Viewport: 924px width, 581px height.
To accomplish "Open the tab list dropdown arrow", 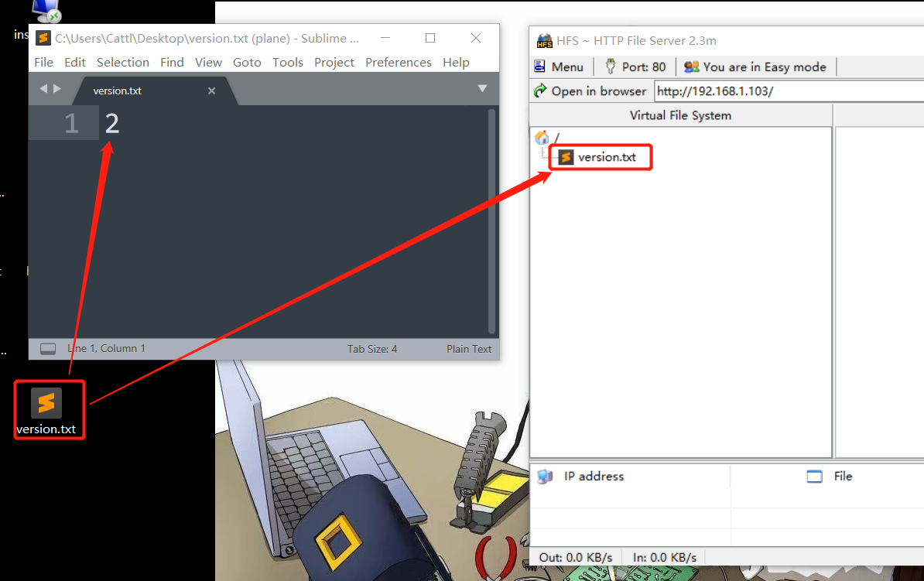I will [x=482, y=88].
